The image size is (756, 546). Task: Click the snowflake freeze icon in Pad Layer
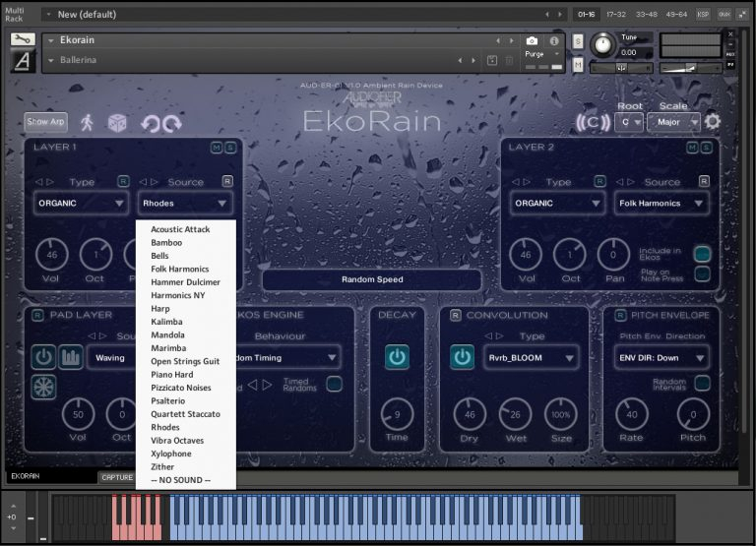[43, 386]
